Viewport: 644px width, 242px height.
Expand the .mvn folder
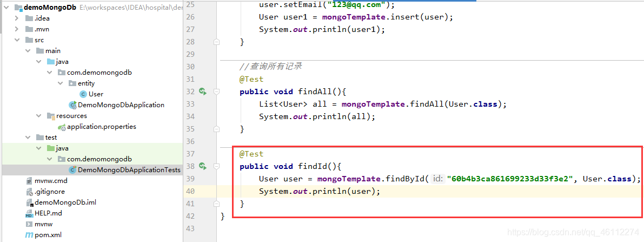pos(17,29)
